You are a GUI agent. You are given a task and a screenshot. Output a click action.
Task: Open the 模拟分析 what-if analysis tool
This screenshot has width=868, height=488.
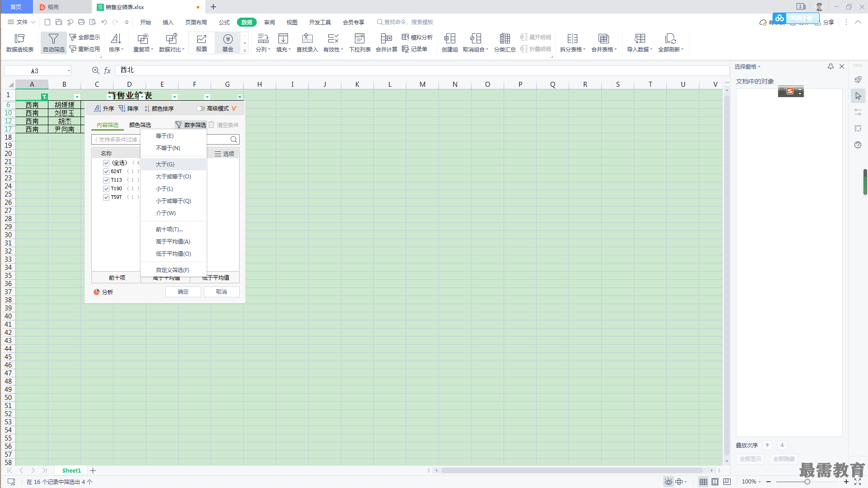click(417, 37)
